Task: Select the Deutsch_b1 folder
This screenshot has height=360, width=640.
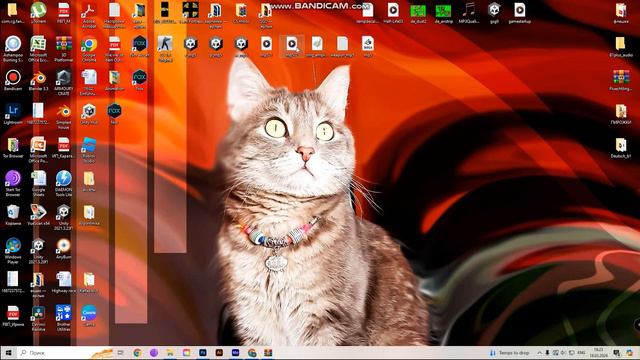Action: [621, 148]
